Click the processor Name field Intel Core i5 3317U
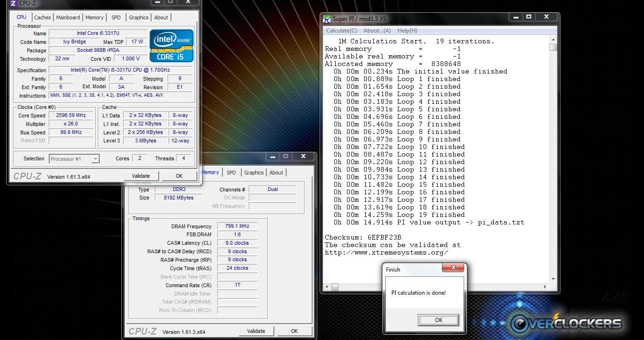The height and width of the screenshot is (340, 644). tap(98, 33)
